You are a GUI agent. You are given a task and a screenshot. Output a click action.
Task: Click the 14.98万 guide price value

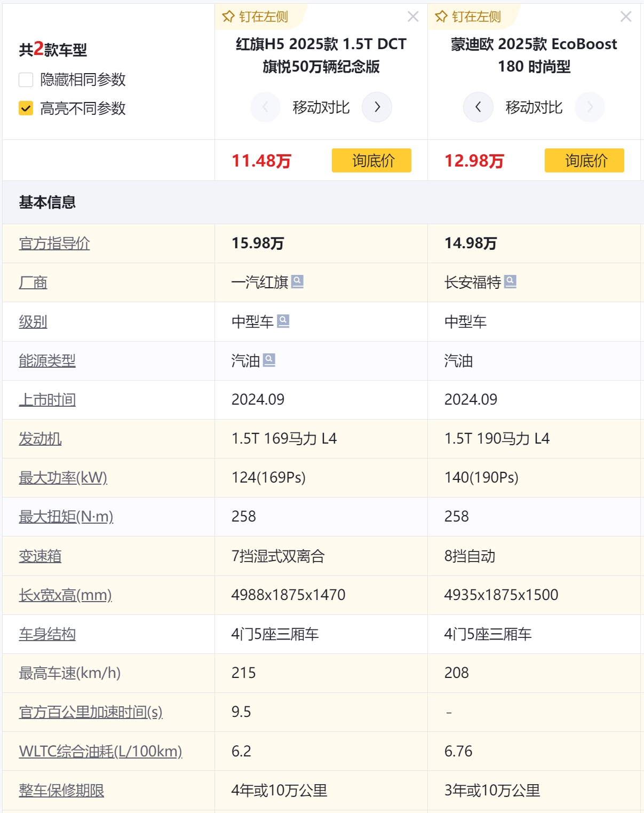click(471, 243)
